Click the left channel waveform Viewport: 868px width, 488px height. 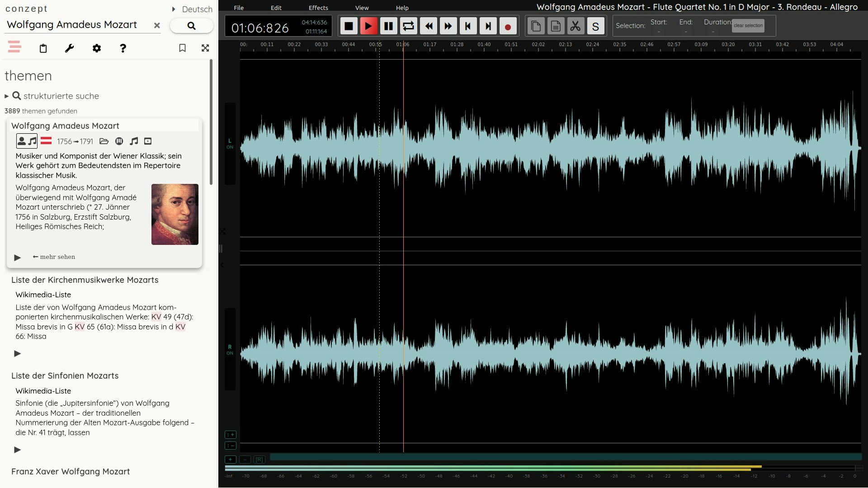click(x=550, y=148)
